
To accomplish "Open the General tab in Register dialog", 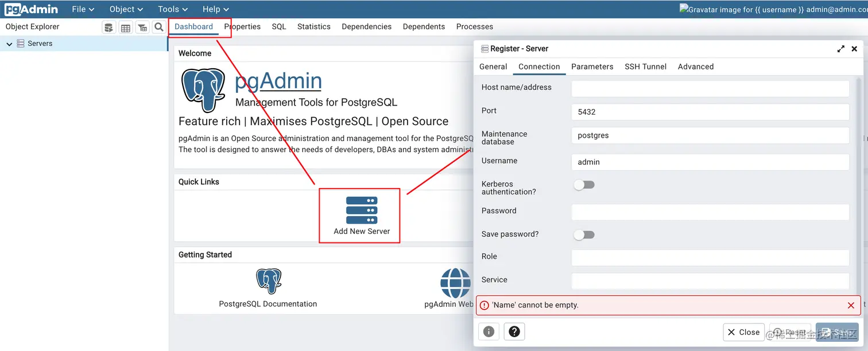I will click(493, 67).
